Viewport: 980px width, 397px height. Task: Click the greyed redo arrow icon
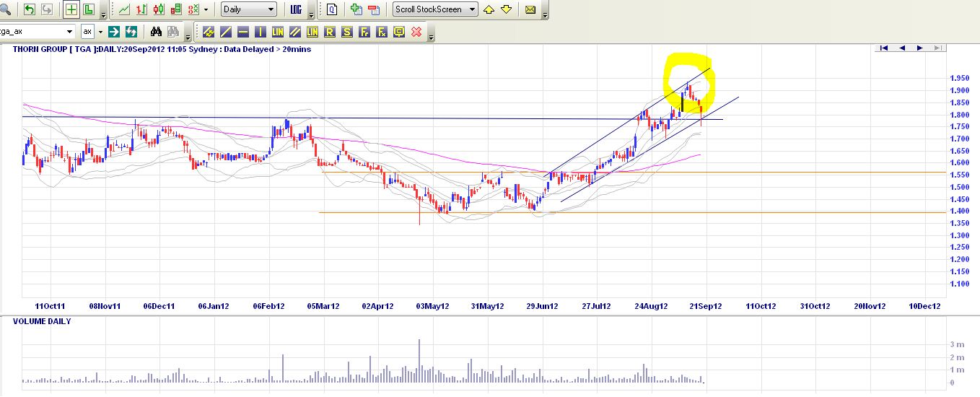[47, 9]
